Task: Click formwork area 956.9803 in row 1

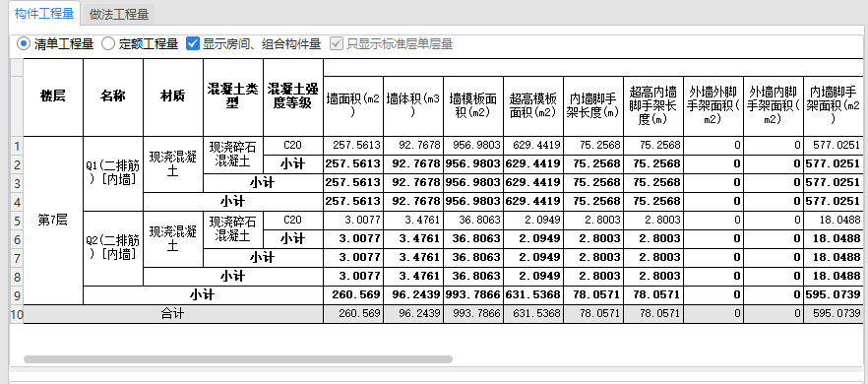Action: coord(472,146)
